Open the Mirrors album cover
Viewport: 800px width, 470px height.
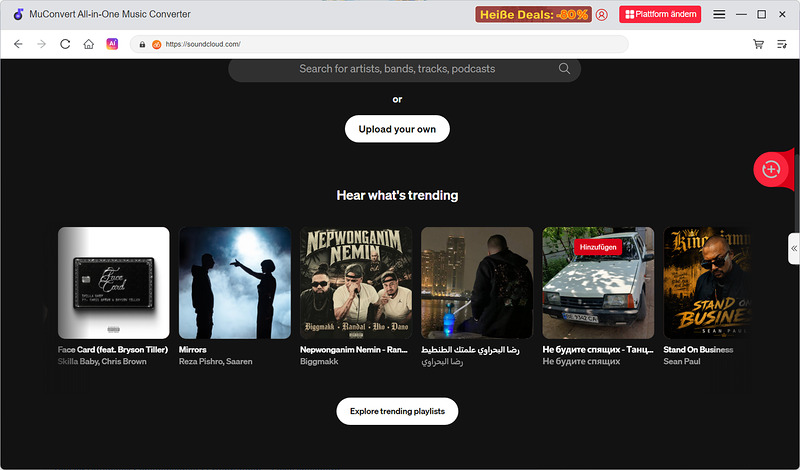pyautogui.click(x=235, y=283)
